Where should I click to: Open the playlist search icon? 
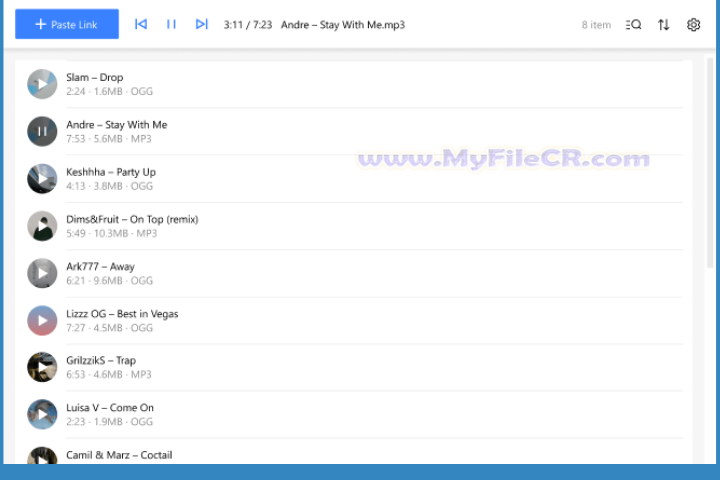pos(633,25)
